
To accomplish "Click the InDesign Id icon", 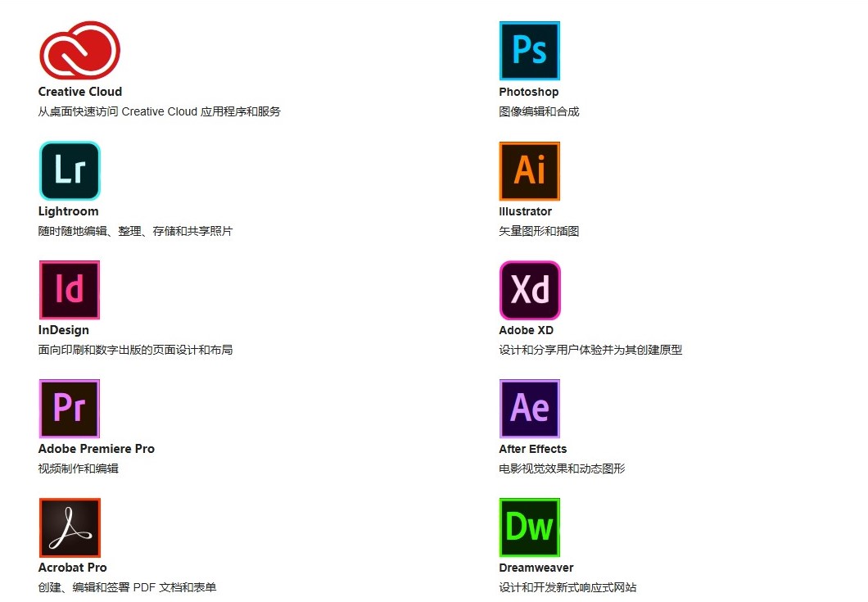I will click(70, 290).
